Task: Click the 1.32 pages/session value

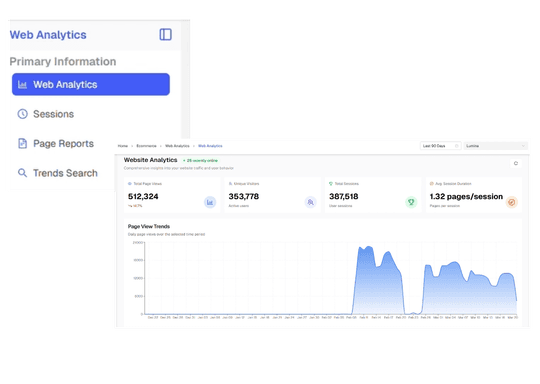Action: tap(466, 196)
